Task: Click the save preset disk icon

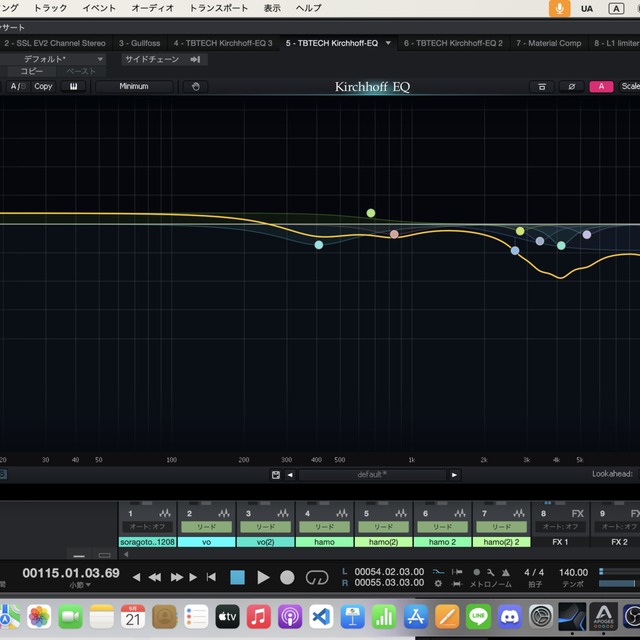Action: pos(276,475)
